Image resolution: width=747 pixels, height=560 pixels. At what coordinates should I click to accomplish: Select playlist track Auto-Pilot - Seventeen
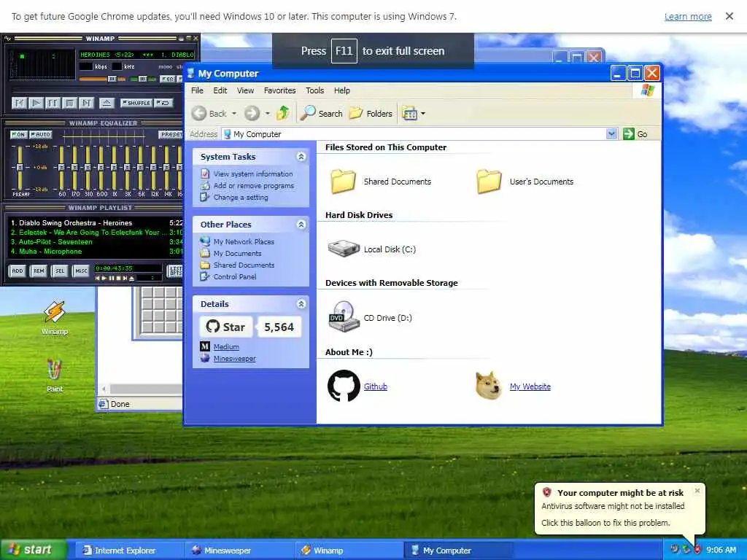[x=97, y=242]
